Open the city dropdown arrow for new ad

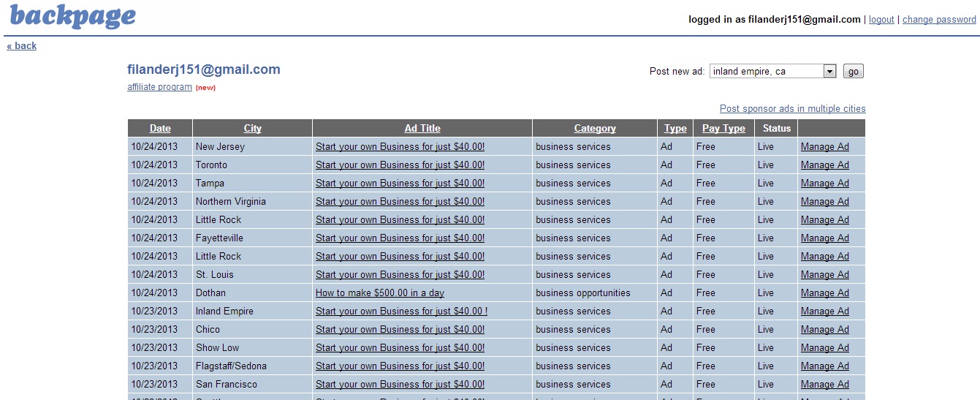(x=829, y=71)
